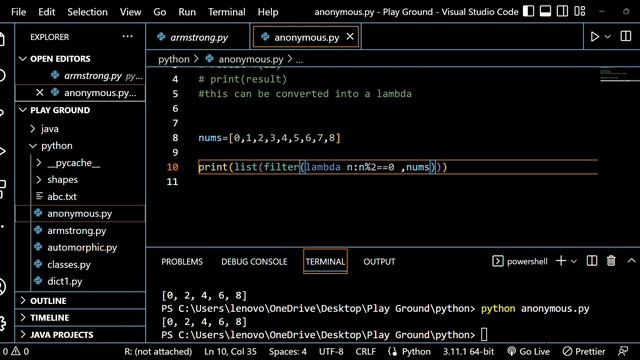Image resolution: width=640 pixels, height=360 pixels.
Task: Open the Selection menu
Action: [87, 12]
